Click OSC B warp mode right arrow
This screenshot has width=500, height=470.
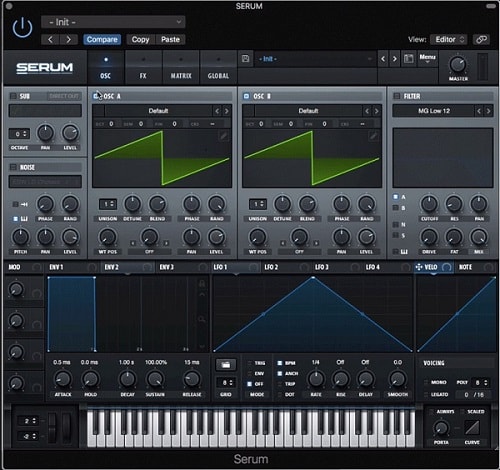(316, 243)
